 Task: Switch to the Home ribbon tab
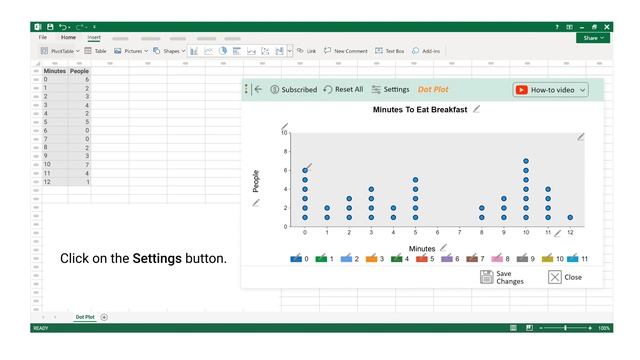pyautogui.click(x=68, y=37)
